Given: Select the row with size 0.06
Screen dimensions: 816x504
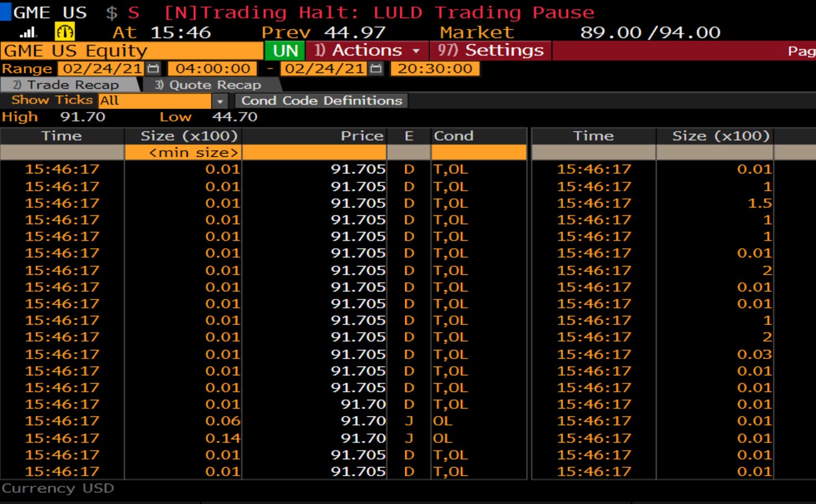Looking at the screenshot, I should (x=263, y=421).
